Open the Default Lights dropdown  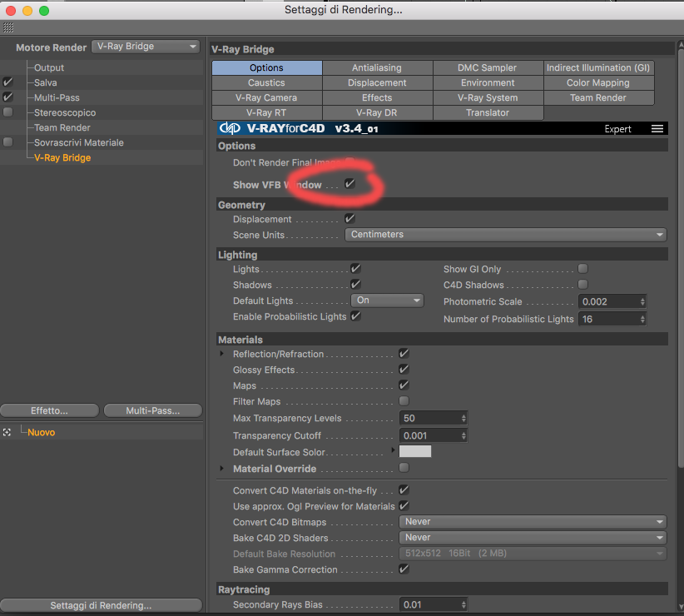(387, 301)
